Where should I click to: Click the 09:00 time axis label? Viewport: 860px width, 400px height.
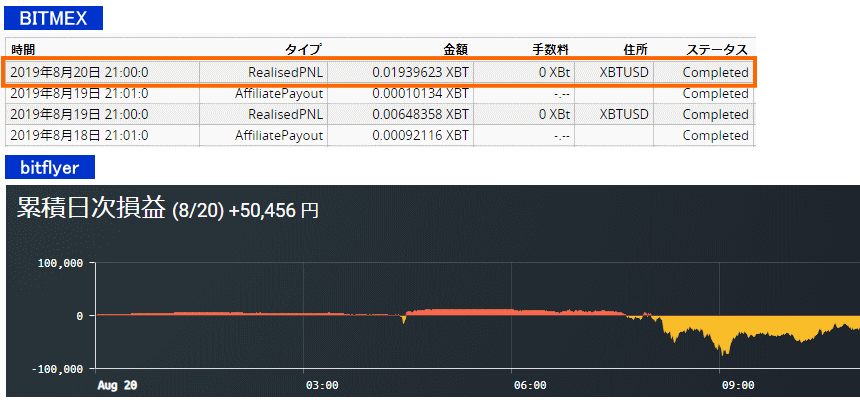737,385
